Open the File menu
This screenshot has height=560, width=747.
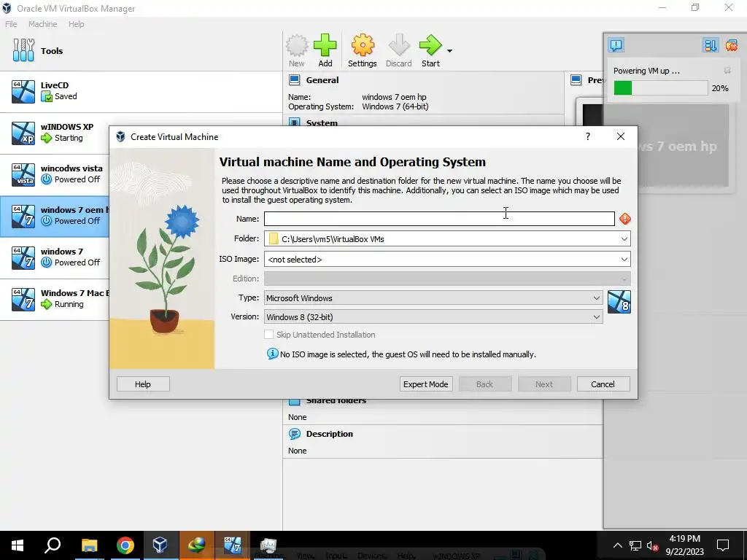pyautogui.click(x=11, y=24)
